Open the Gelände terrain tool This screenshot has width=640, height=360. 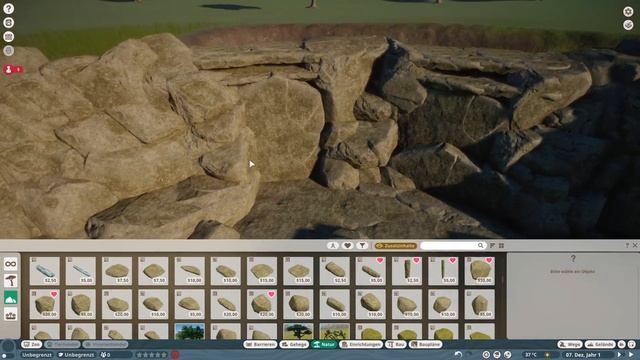click(x=600, y=344)
